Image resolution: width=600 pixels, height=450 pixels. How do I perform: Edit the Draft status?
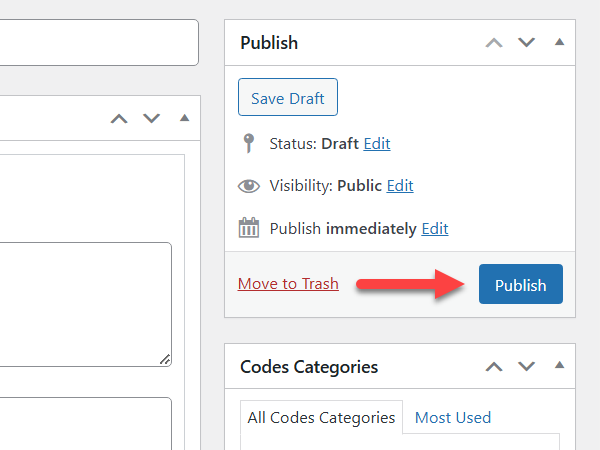(377, 144)
